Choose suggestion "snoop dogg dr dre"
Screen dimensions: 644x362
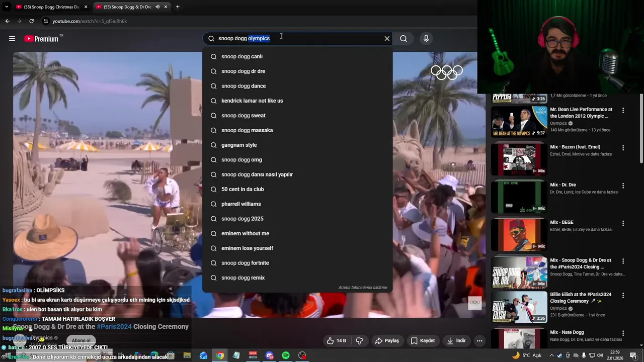coord(297,71)
